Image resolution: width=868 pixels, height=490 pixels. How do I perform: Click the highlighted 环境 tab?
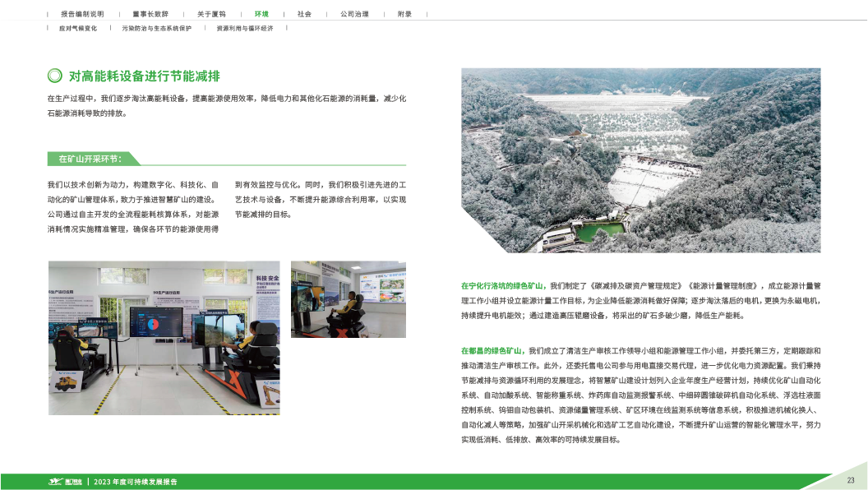point(261,15)
